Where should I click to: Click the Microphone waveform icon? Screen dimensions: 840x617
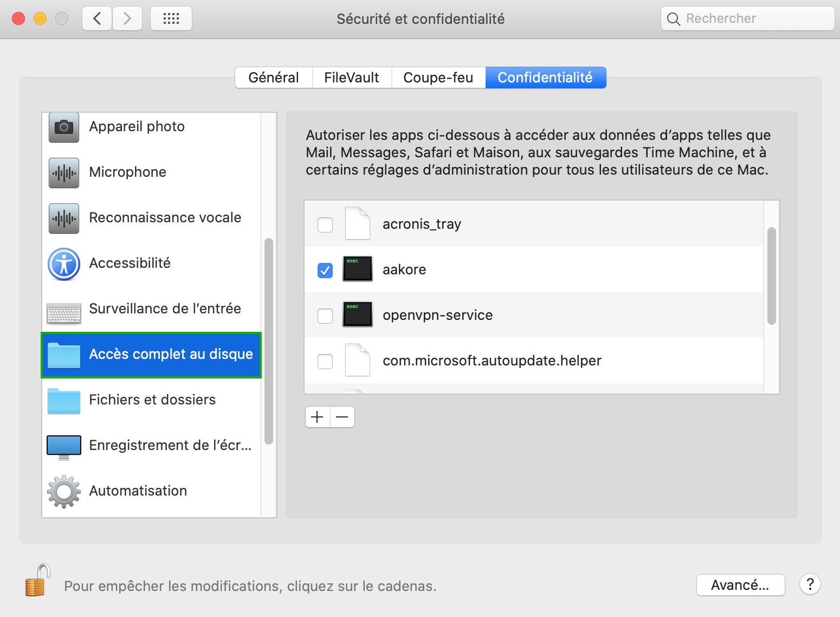coord(64,173)
